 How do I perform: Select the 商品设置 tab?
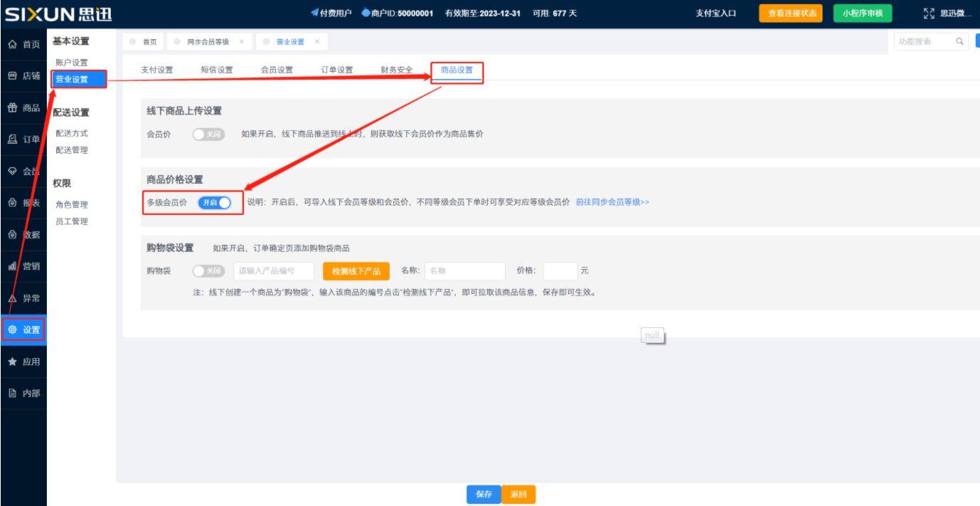point(457,70)
